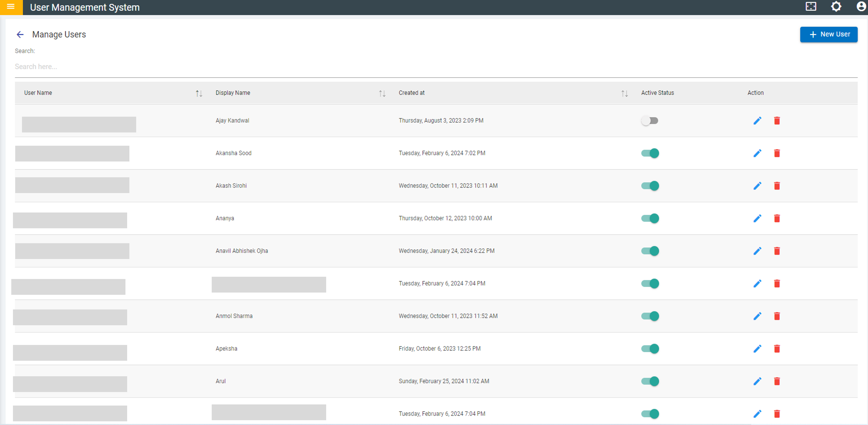The height and width of the screenshot is (425, 868).
Task: Open the user account profile icon
Action: 861,7
